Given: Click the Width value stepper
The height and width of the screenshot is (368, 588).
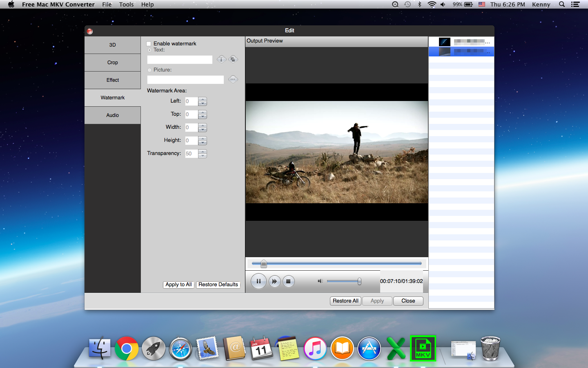Looking at the screenshot, I should click(x=203, y=128).
